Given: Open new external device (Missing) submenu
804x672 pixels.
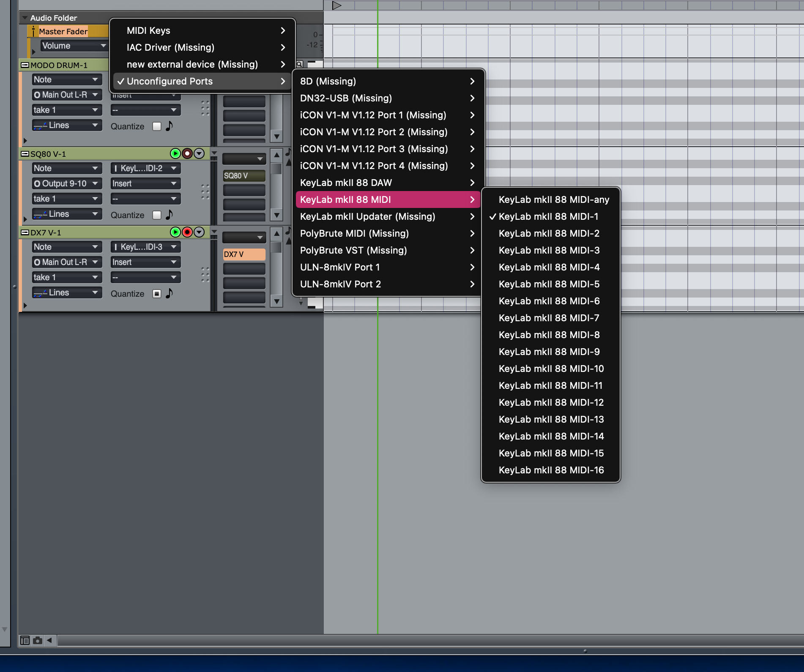Looking at the screenshot, I should tap(202, 64).
